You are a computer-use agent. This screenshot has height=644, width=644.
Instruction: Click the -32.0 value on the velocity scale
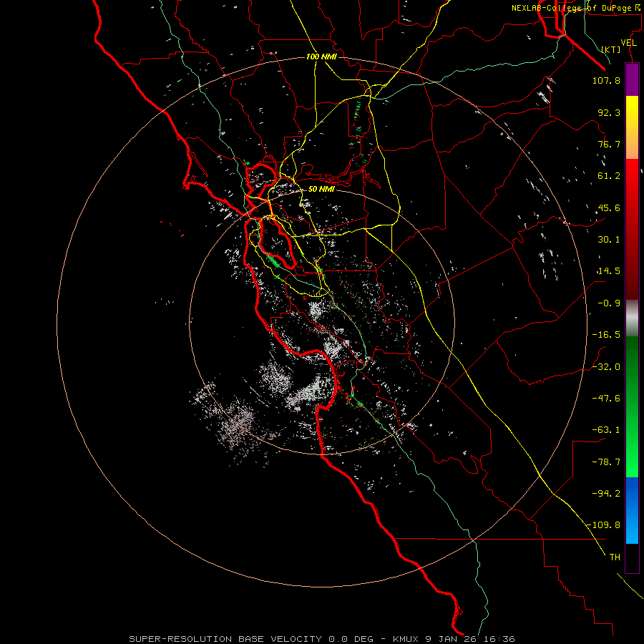tap(606, 367)
